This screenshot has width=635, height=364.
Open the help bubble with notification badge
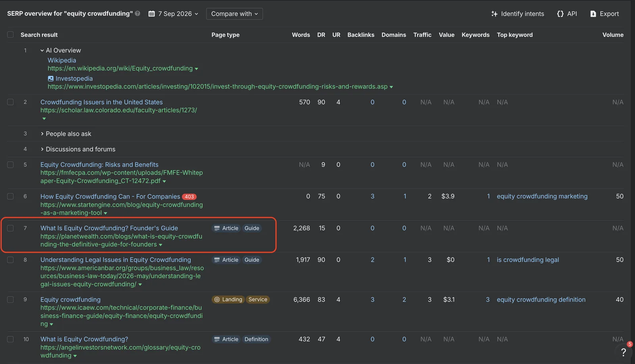coord(623,352)
